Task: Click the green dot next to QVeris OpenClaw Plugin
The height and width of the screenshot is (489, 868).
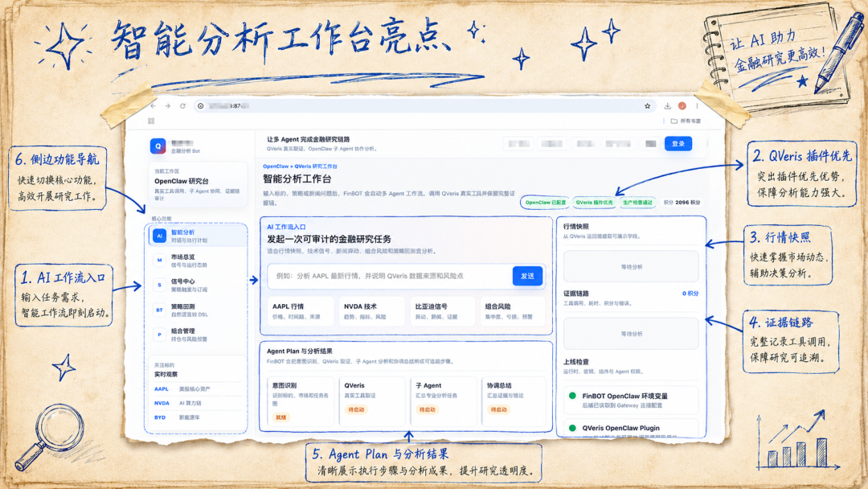Action: [572, 428]
